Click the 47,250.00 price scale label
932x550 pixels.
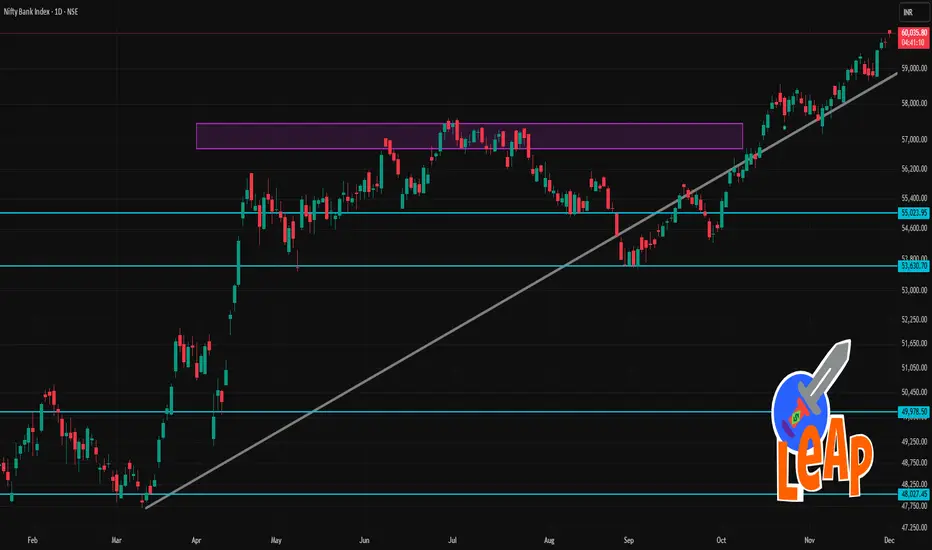click(x=914, y=527)
